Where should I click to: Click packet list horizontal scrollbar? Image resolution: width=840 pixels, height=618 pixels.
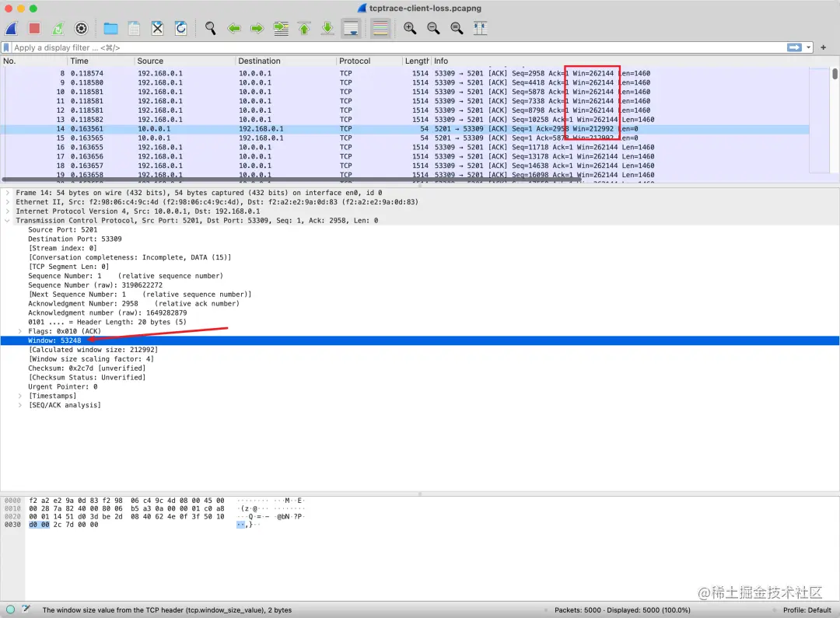[x=292, y=180]
